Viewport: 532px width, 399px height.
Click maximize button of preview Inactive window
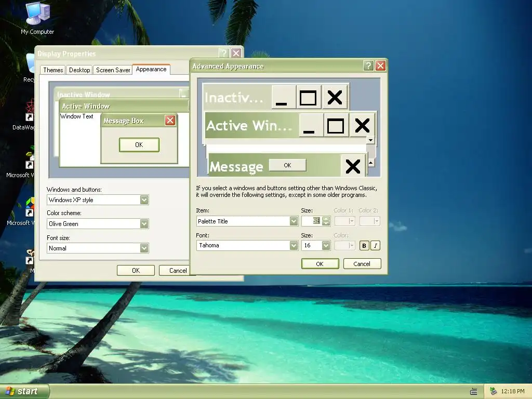coord(309,97)
